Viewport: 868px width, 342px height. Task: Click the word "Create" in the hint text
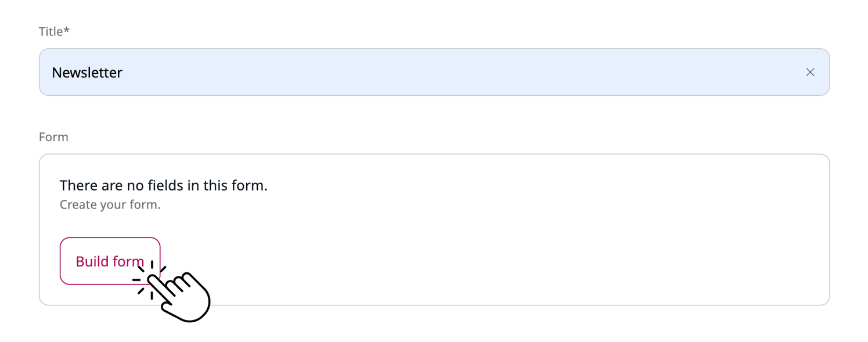click(x=78, y=205)
